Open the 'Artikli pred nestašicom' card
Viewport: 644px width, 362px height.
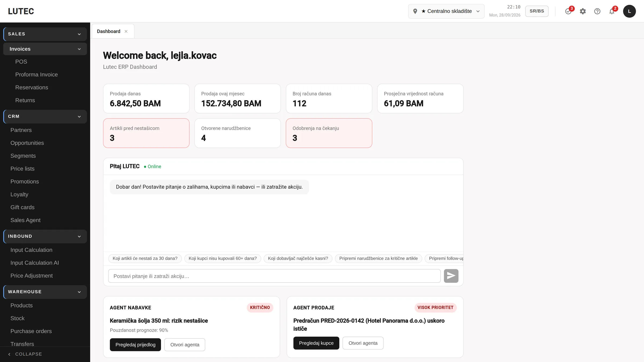(146, 133)
